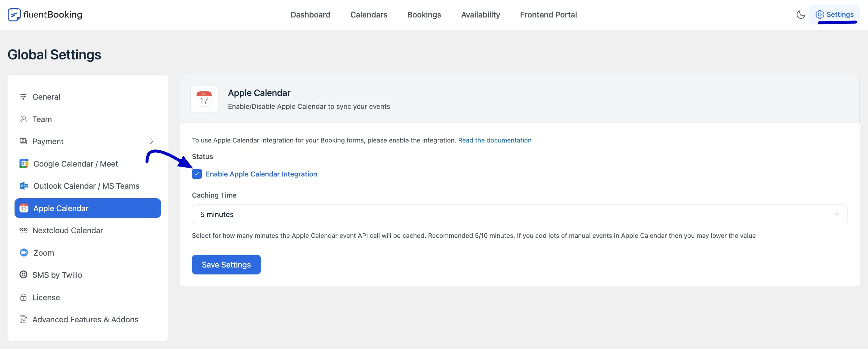Open SMS by Twilio settings
Screen dimensions: 868x349
pos(88,275)
